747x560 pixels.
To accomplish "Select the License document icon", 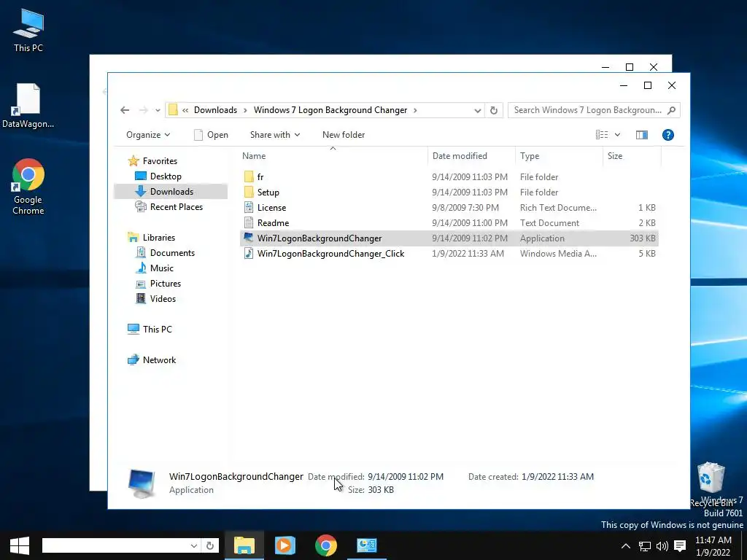I will (x=249, y=208).
